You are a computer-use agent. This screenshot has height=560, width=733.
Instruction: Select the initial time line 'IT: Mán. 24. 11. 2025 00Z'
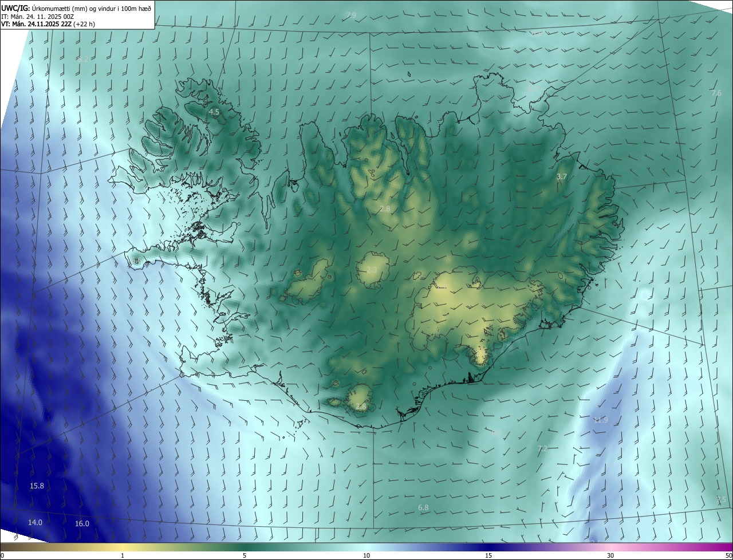(x=37, y=17)
